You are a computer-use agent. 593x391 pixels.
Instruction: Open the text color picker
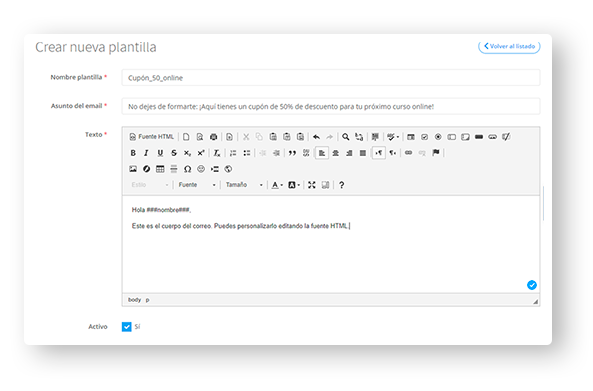click(x=277, y=185)
